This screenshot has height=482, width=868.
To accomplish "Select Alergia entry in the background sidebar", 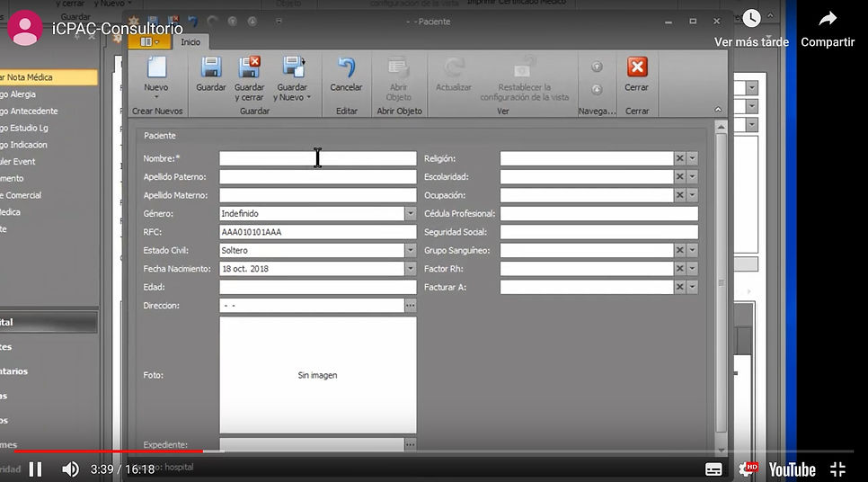I will tap(18, 94).
